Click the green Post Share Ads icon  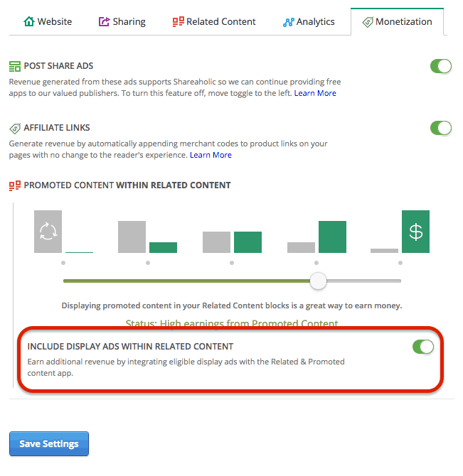(15, 66)
